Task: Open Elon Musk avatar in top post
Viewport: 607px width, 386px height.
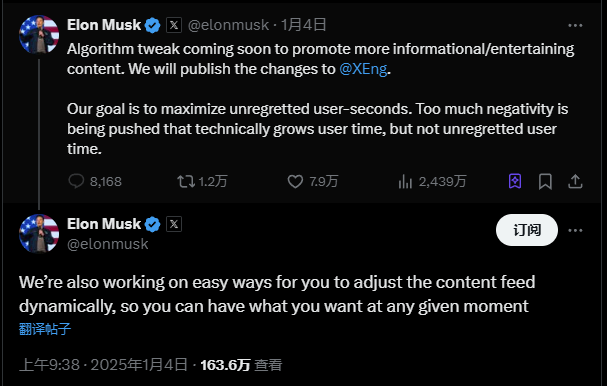Action: pos(39,34)
